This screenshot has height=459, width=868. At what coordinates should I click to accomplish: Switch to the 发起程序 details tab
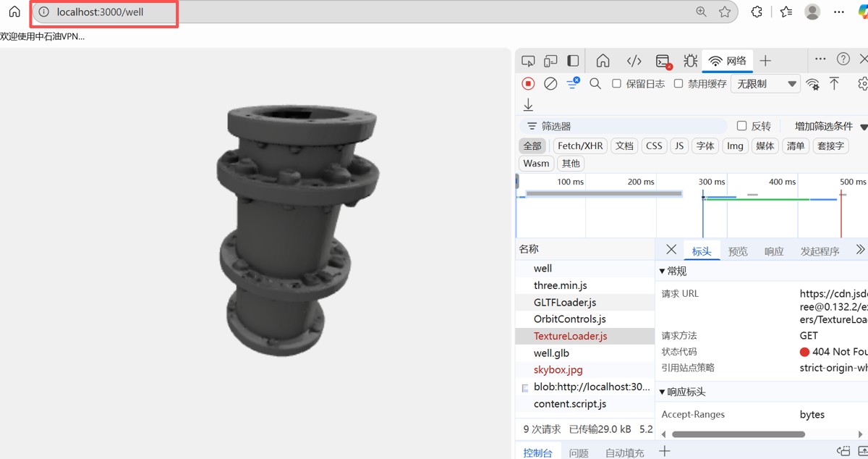coord(820,251)
